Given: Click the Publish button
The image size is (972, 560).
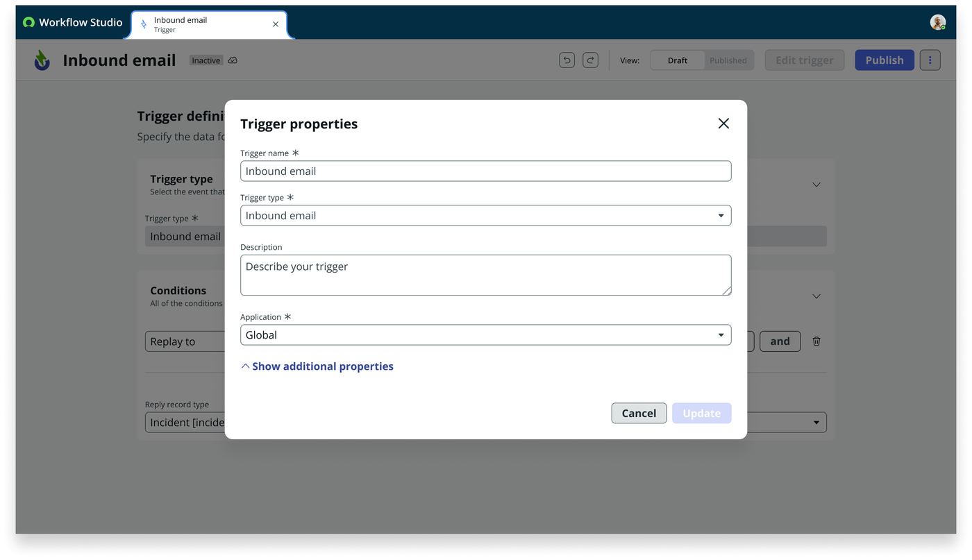Looking at the screenshot, I should pos(885,60).
